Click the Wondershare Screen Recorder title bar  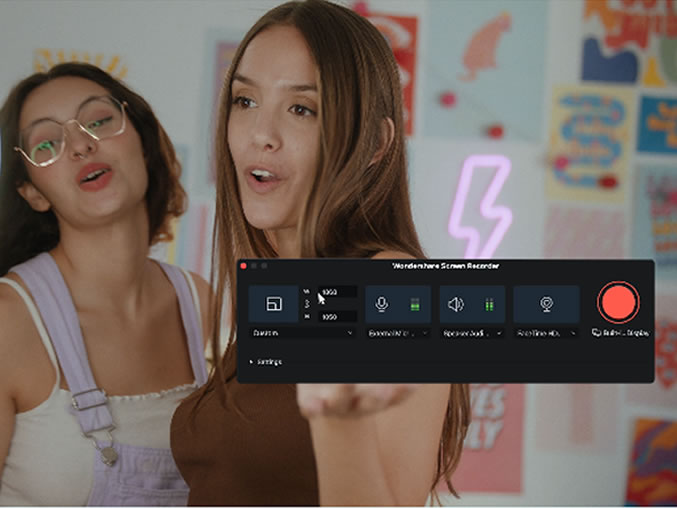pos(446,266)
